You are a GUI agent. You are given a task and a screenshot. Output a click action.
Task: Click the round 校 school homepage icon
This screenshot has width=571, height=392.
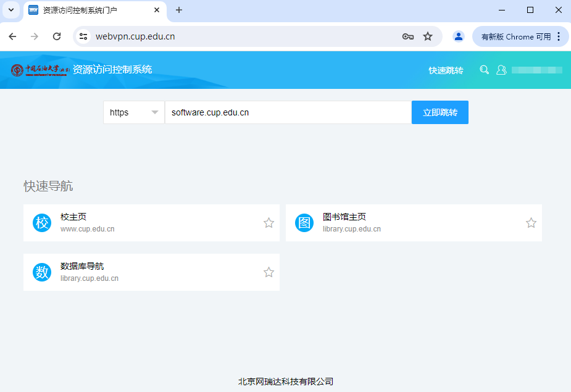42,223
